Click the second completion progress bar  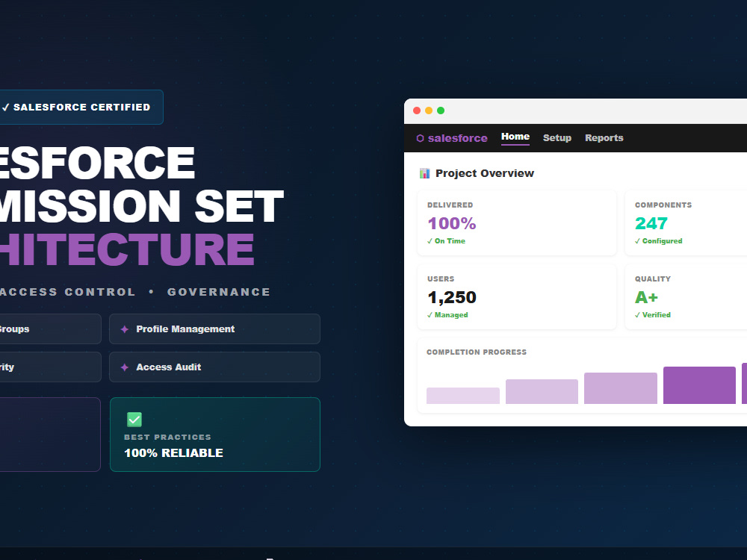542,391
